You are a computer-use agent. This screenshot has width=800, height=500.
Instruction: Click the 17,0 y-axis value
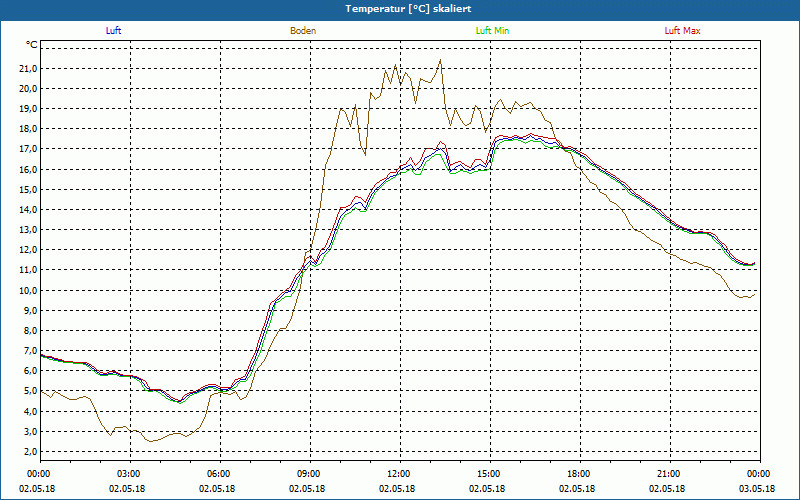pyautogui.click(x=28, y=149)
